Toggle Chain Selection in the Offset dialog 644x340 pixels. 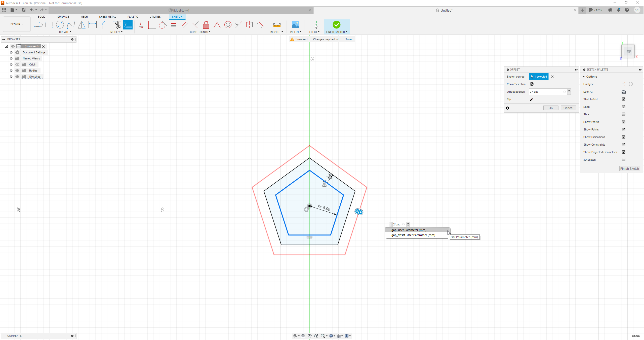pos(532,84)
